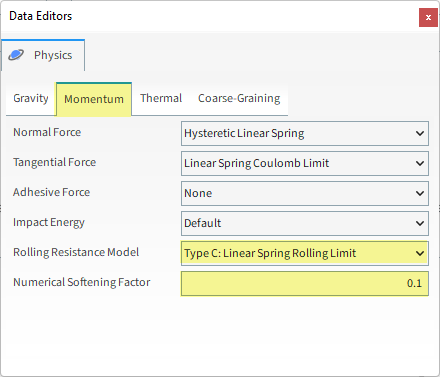Click the Physics planet icon

pos(16,55)
